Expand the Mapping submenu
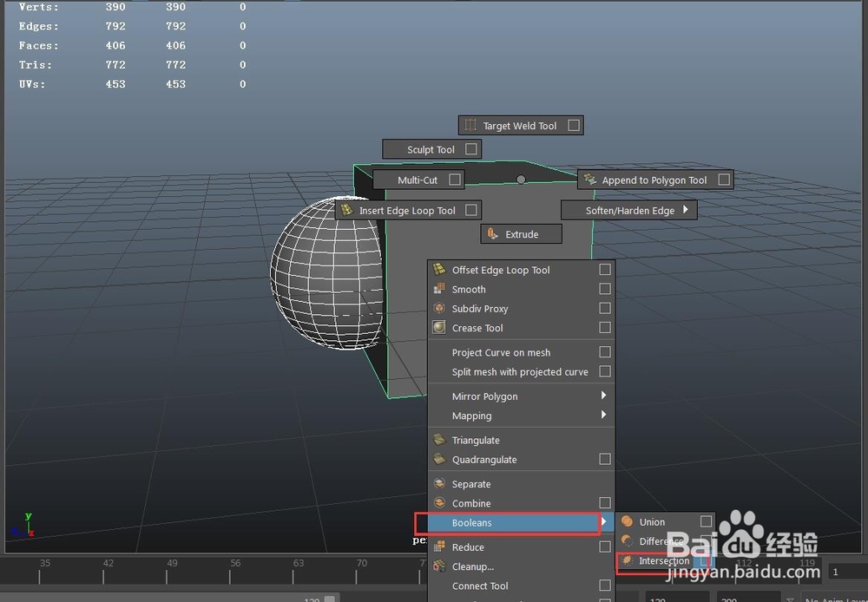The width and height of the screenshot is (868, 602). click(x=603, y=415)
